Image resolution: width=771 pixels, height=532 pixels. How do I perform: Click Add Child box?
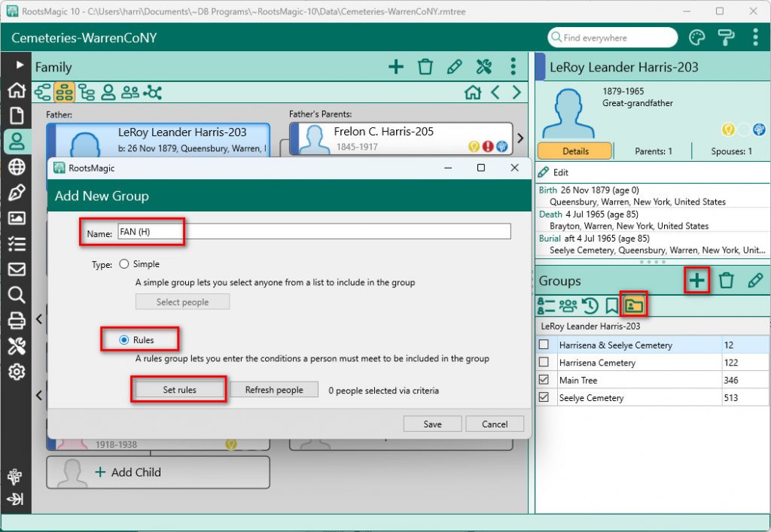pyautogui.click(x=158, y=472)
